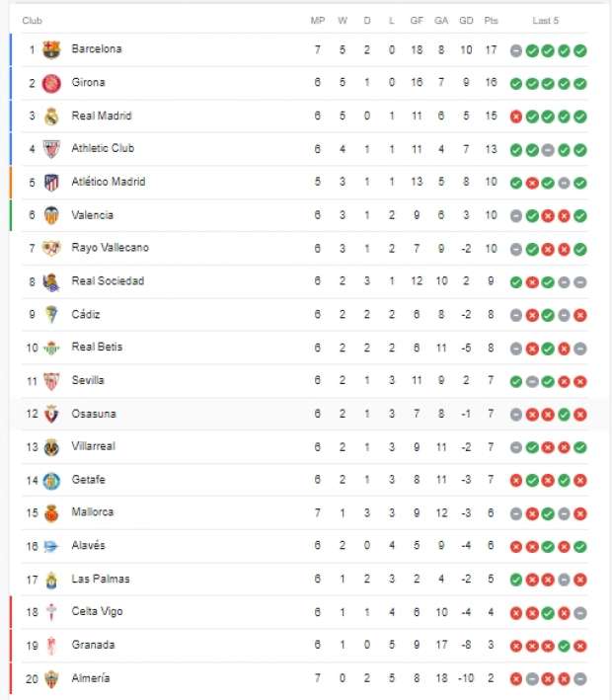Click the Girona club crest icon

[x=51, y=83]
